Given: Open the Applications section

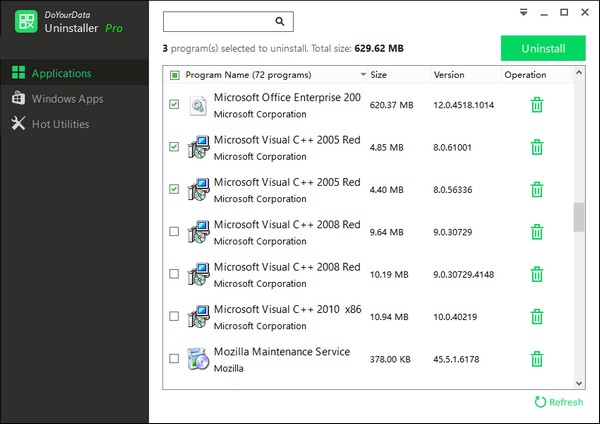Looking at the screenshot, I should pos(75,73).
